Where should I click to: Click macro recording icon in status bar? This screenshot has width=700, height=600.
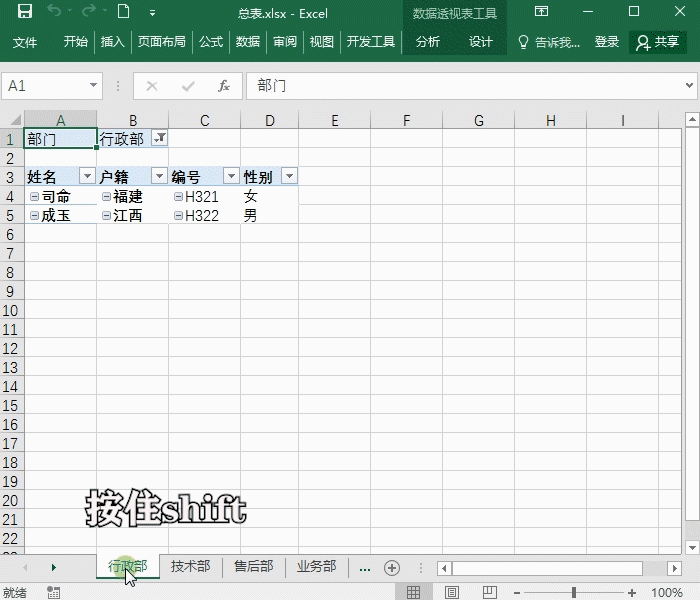point(53,592)
